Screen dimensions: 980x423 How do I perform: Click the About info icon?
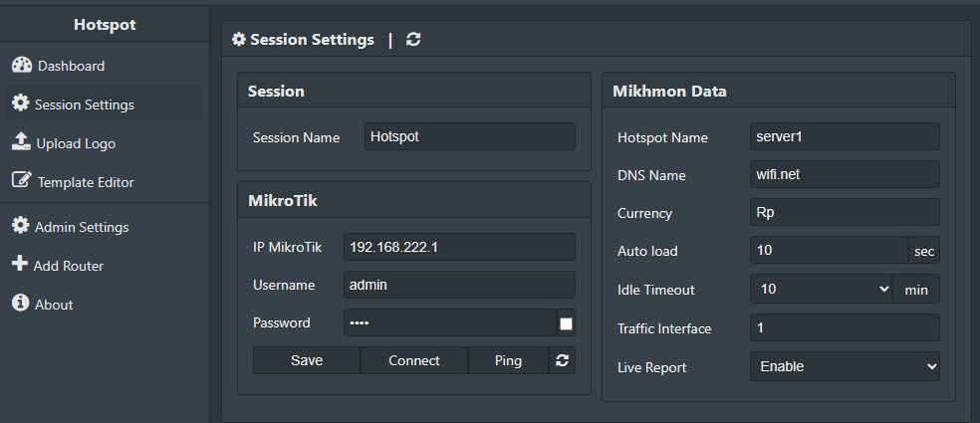pyautogui.click(x=20, y=303)
